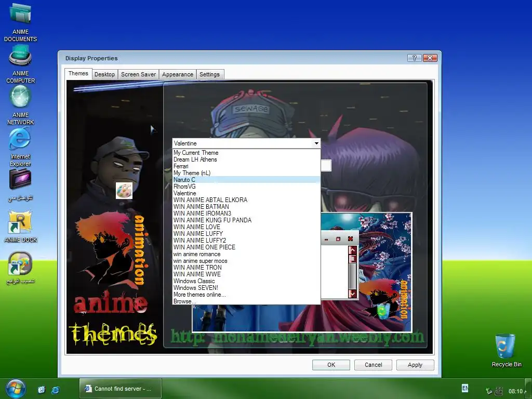Viewport: 532px width, 399px height.
Task: Click the OK button
Action: coord(331,365)
